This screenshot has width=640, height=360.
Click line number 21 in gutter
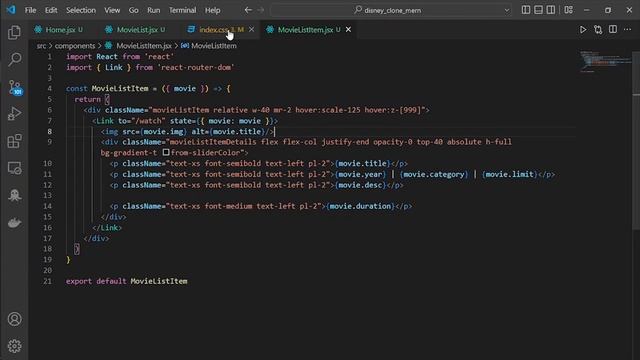pyautogui.click(x=47, y=281)
